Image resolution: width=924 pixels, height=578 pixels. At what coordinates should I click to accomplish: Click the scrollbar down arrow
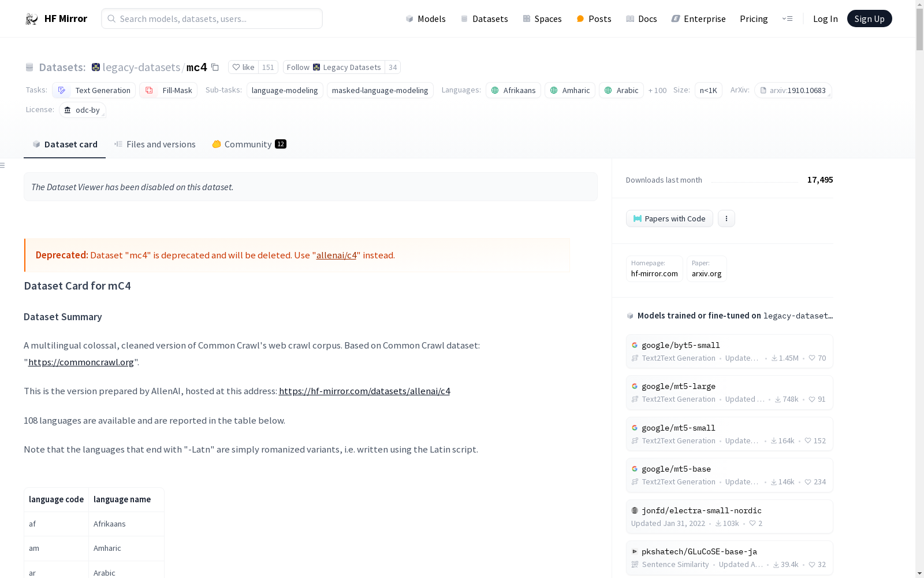point(919,573)
